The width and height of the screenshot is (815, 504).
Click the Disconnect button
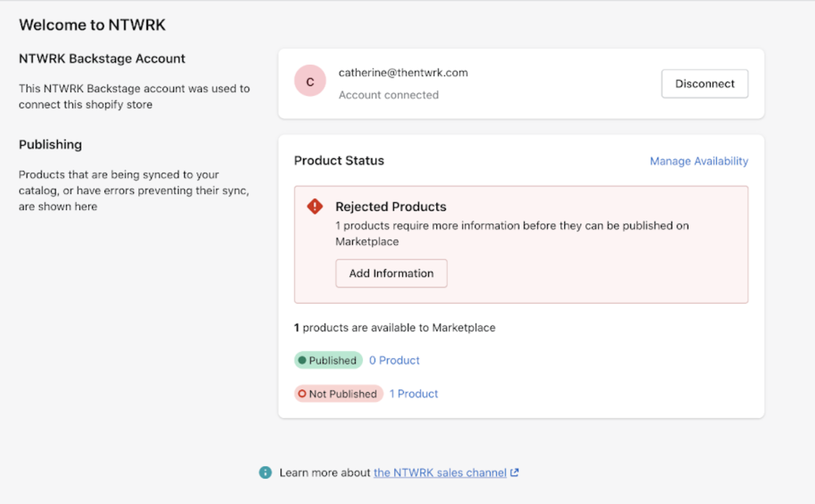[x=704, y=84]
